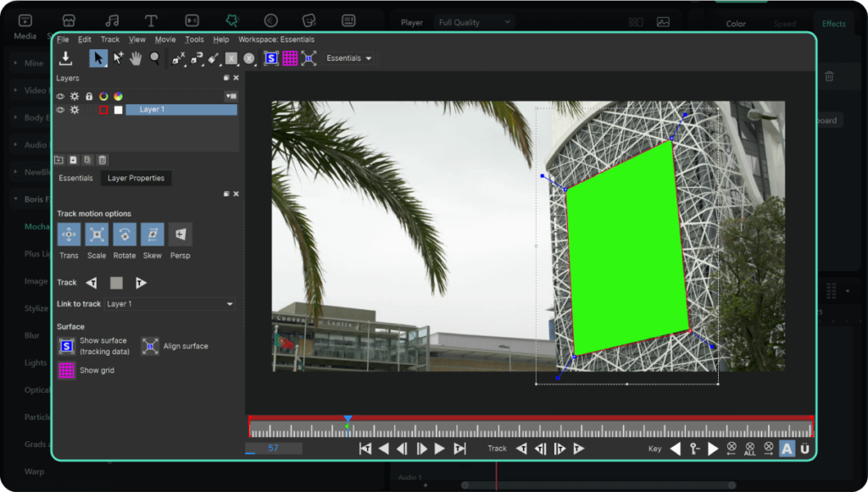Open the Essentials workspace dropdown
This screenshot has width=868, height=492.
(349, 58)
